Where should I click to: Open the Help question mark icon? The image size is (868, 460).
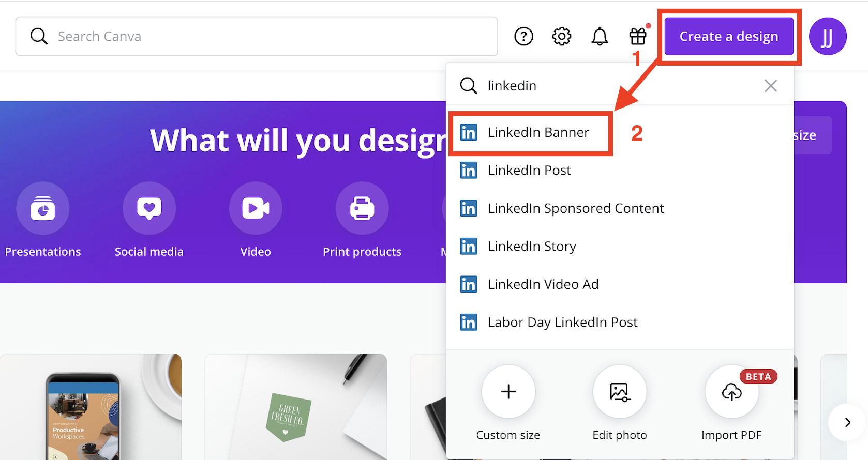click(x=523, y=37)
